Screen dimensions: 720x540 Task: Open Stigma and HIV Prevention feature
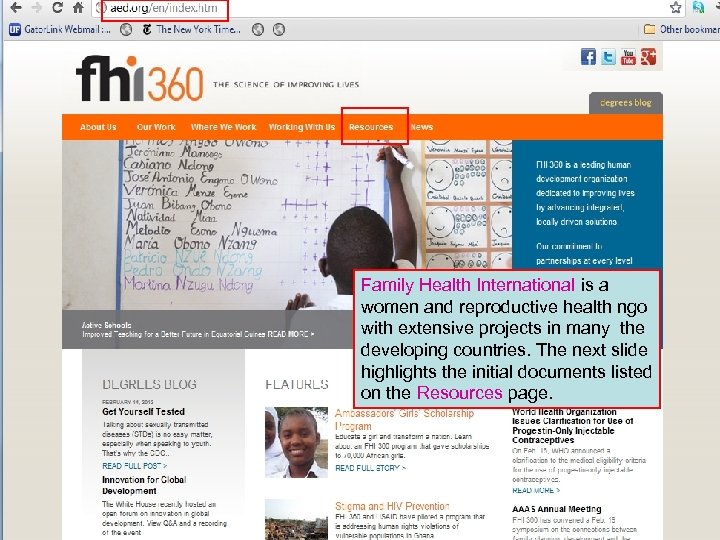tap(392, 506)
